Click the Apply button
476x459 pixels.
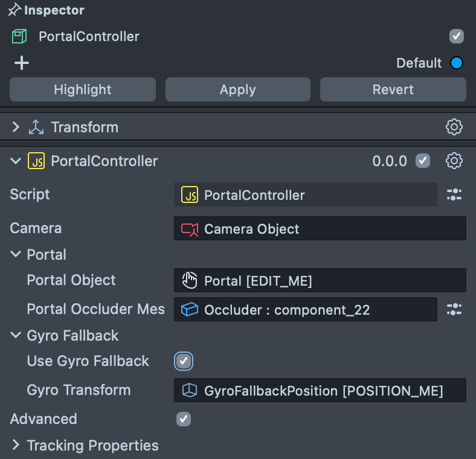click(237, 89)
